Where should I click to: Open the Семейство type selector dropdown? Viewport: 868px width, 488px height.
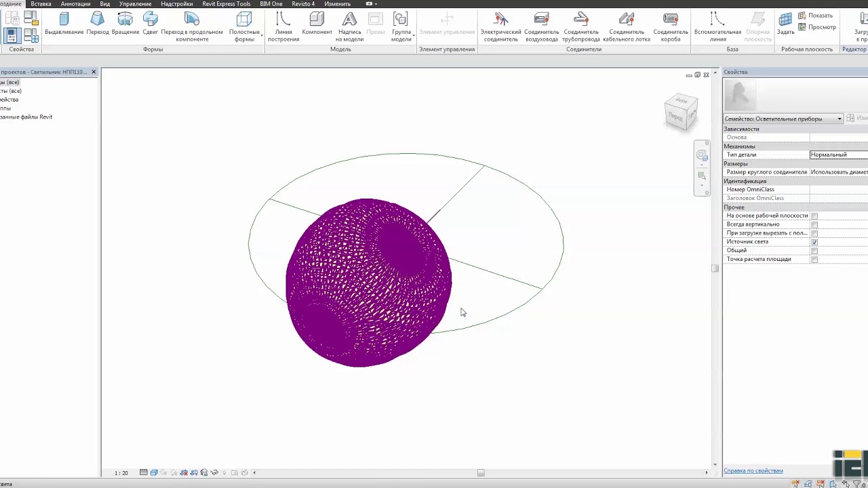pos(783,119)
